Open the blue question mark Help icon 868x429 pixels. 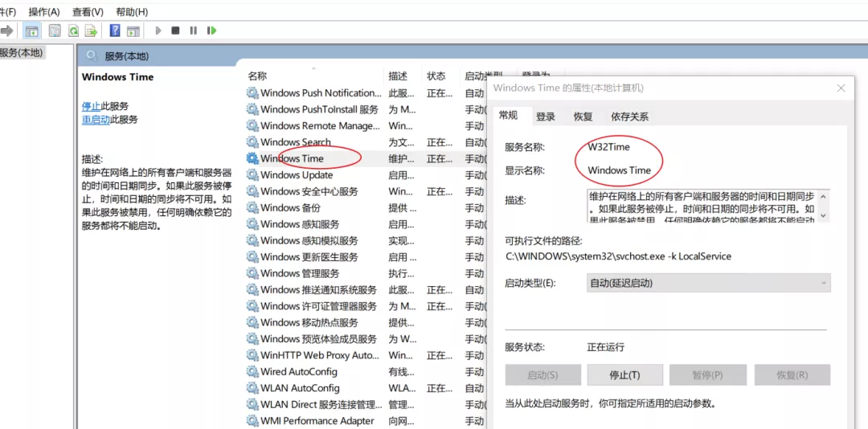tap(115, 31)
